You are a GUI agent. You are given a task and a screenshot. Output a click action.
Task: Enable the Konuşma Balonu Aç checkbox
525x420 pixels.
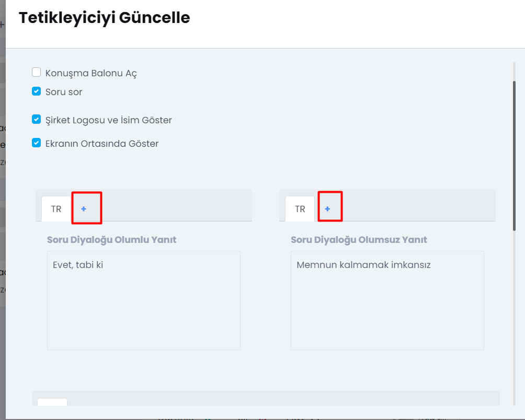pyautogui.click(x=37, y=73)
